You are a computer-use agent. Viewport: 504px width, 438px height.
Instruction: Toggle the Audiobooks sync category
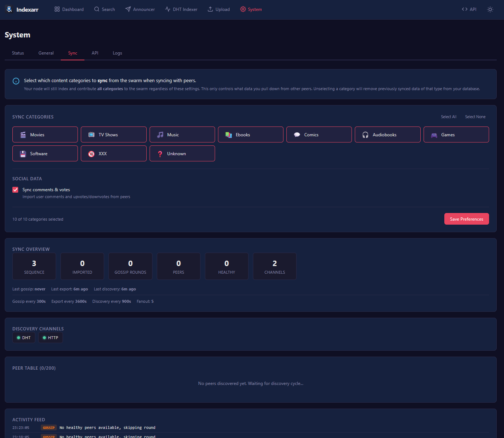388,134
